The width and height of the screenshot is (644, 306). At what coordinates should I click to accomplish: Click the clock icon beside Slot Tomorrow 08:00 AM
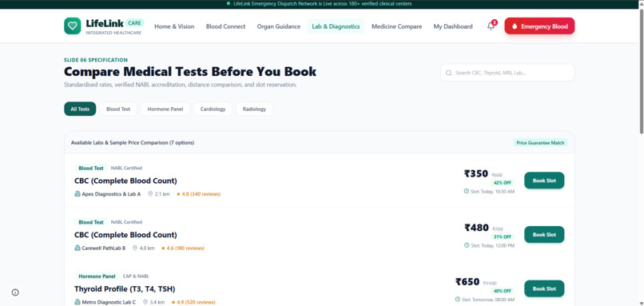[458, 299]
